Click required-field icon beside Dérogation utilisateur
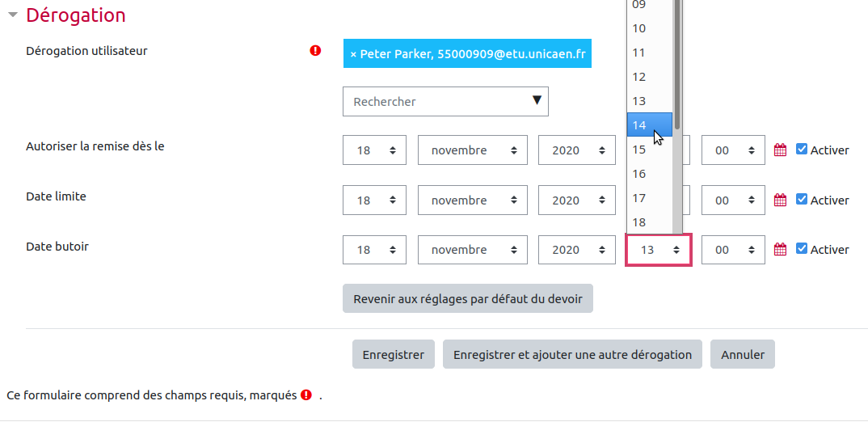Screen dimensions: 868x422 coord(315,51)
